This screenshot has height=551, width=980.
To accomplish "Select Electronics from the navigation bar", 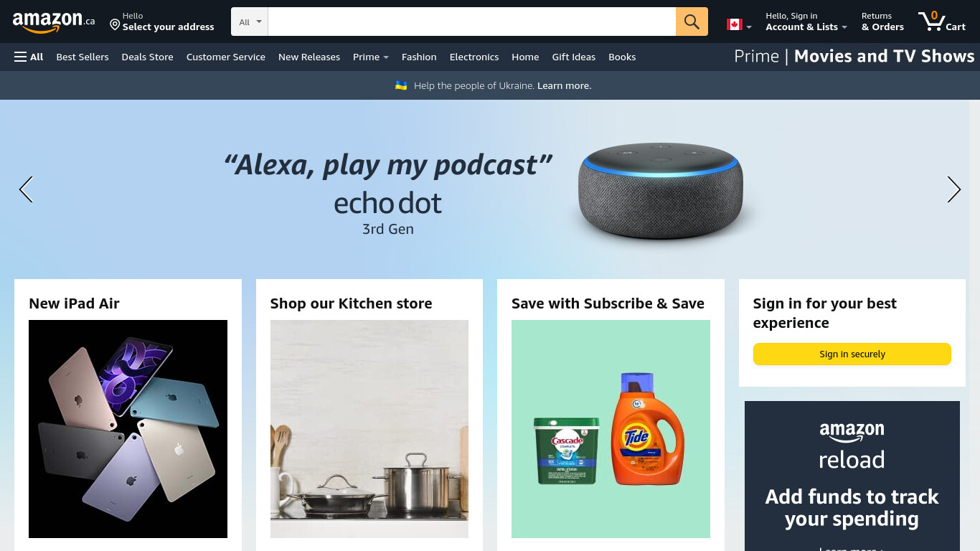I will pyautogui.click(x=474, y=57).
